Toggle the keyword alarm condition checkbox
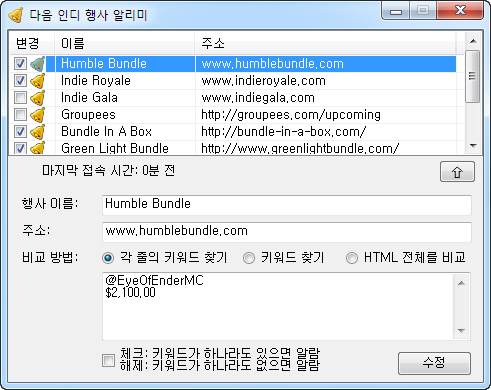Screen dimensions: 491x390 point(108,361)
